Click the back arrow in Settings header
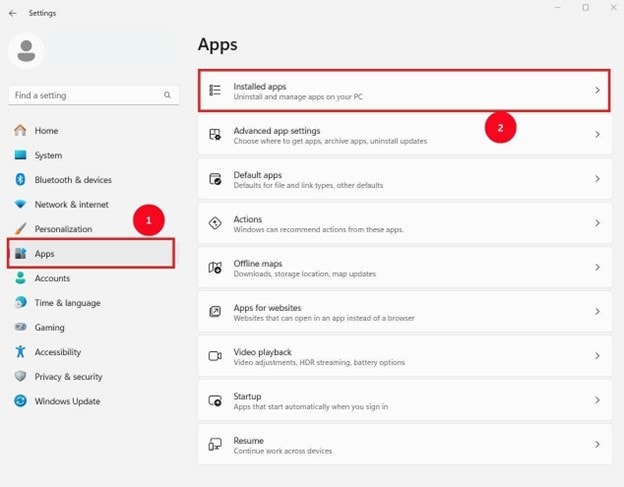Viewport: 624px width, 487px height. [x=13, y=13]
